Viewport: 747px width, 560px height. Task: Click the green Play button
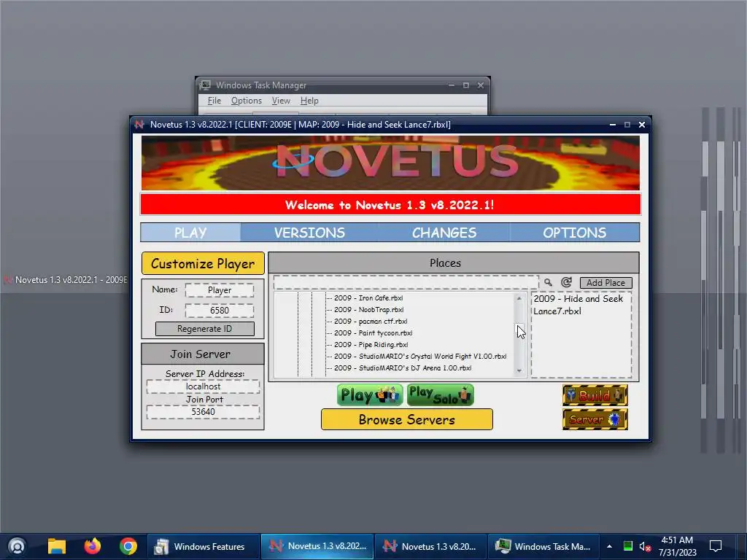coord(370,395)
